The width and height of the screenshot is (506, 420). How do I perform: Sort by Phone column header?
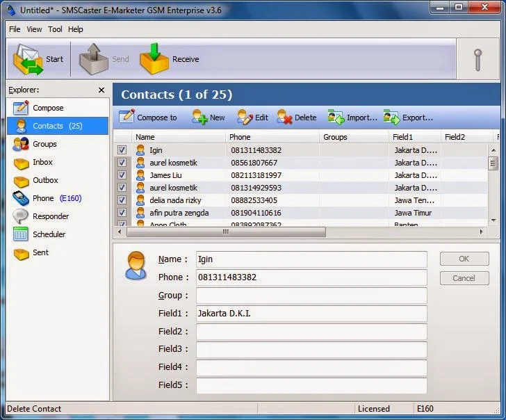(272, 137)
